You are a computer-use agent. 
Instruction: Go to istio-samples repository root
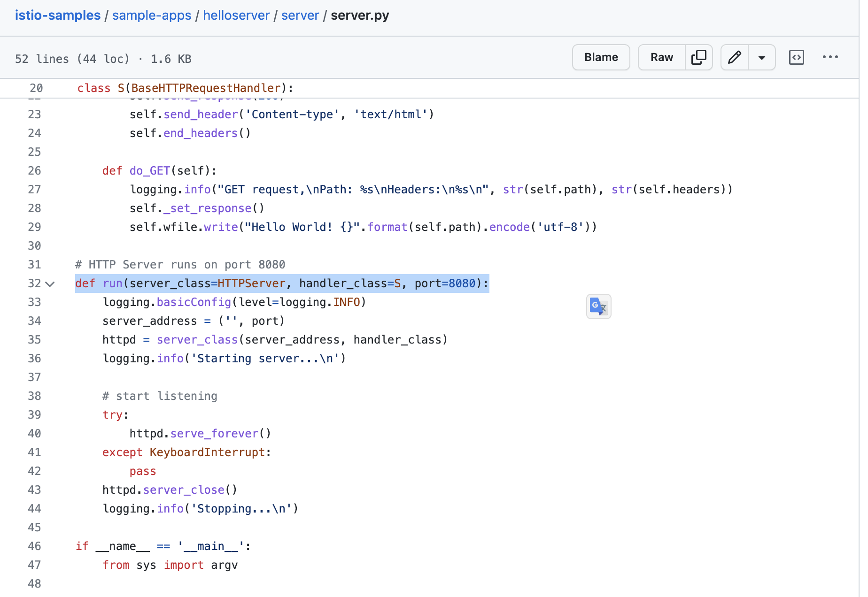[58, 15]
